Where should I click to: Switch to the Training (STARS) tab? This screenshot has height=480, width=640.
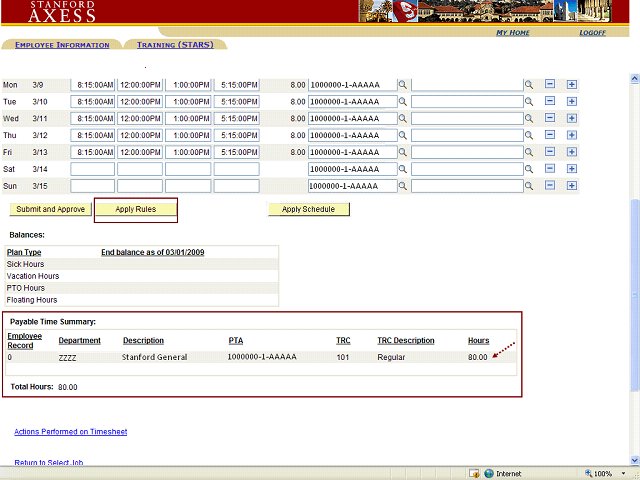coord(175,45)
